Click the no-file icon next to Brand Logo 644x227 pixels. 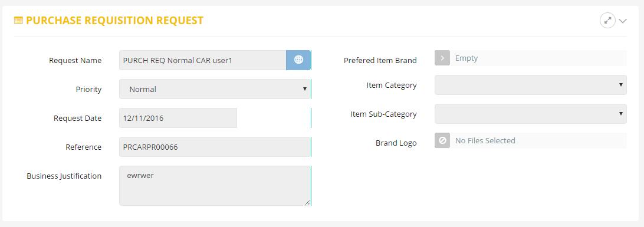[442, 140]
